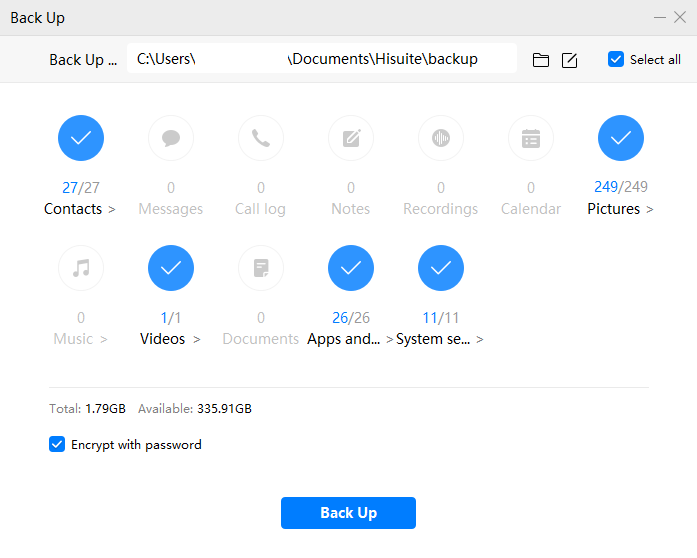Click the Notes label
697x558 pixels.
pyautogui.click(x=351, y=209)
